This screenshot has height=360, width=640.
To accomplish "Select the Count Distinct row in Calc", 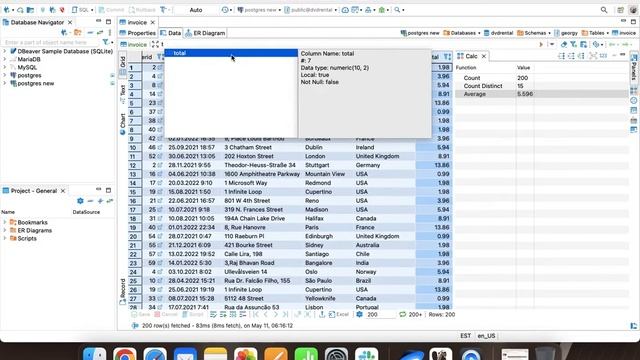I will [x=541, y=86].
